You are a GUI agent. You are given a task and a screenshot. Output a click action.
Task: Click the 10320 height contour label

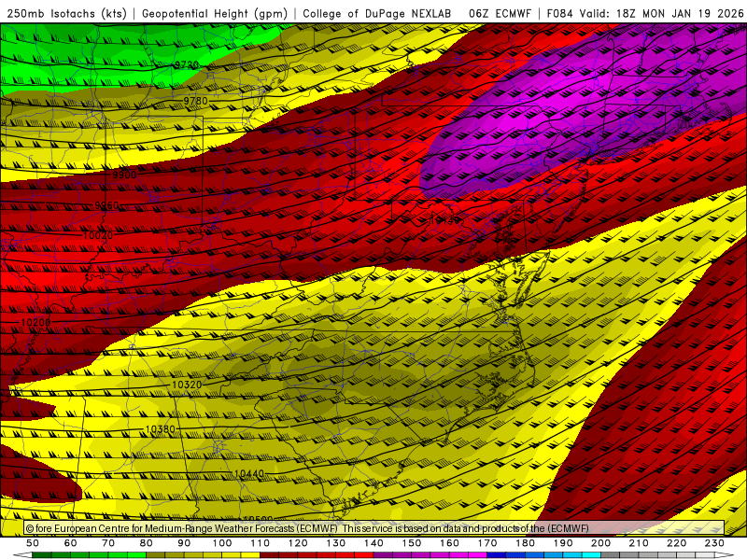click(x=187, y=385)
